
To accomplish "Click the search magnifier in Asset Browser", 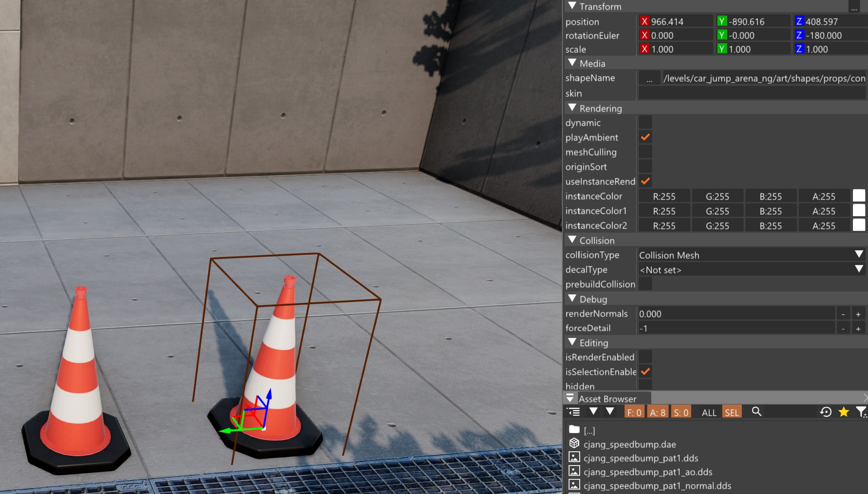I will point(757,412).
